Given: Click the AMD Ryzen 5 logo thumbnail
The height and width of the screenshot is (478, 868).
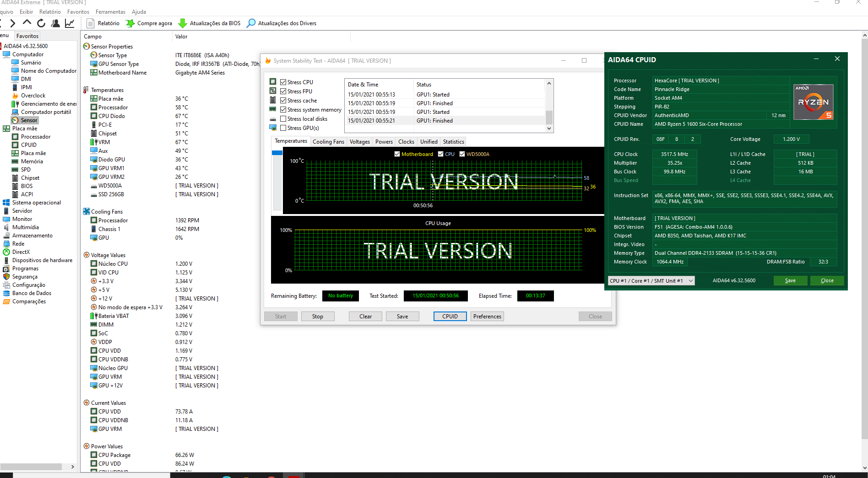Looking at the screenshot, I should (x=814, y=102).
